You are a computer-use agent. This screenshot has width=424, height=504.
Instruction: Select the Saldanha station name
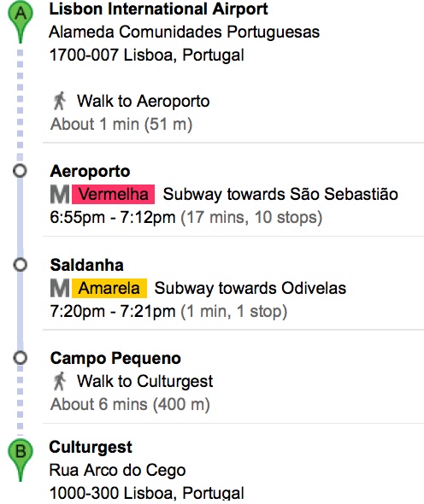[x=87, y=265]
